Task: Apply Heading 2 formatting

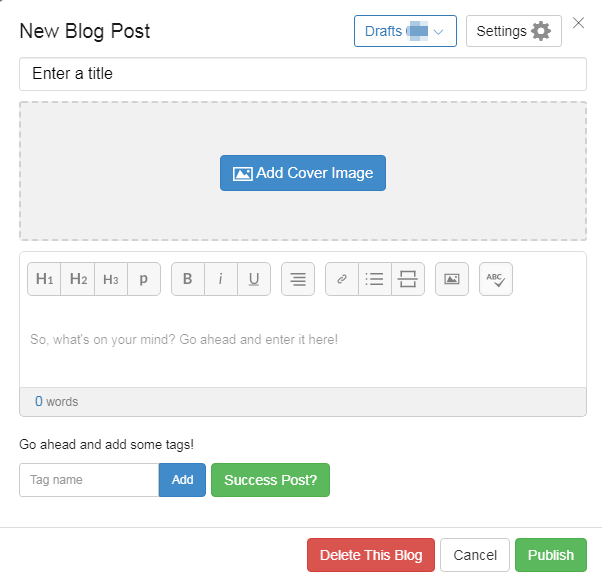Action: 78,279
